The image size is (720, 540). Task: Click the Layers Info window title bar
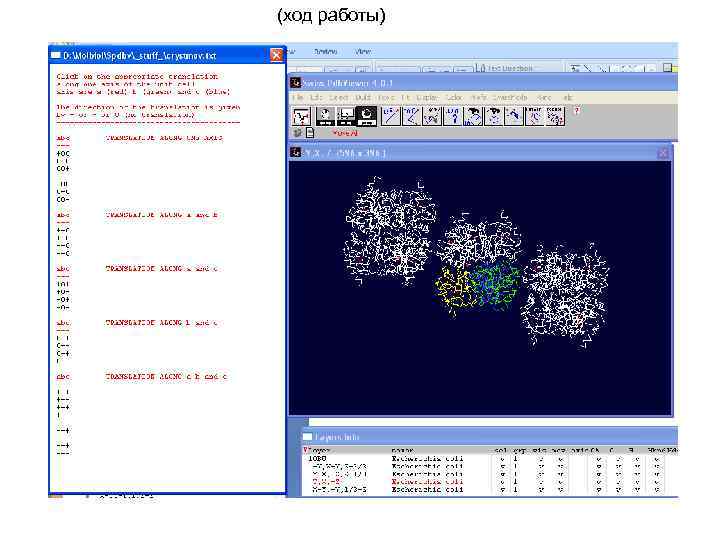point(489,436)
